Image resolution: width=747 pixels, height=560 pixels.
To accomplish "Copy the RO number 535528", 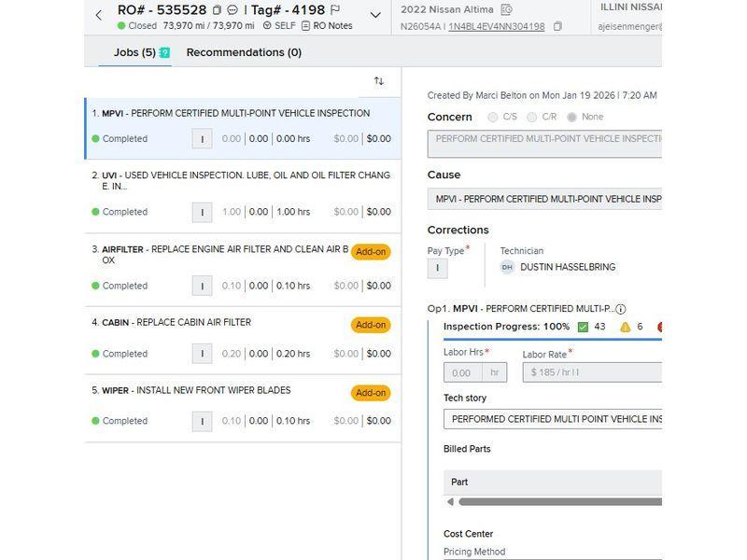I will click(217, 10).
